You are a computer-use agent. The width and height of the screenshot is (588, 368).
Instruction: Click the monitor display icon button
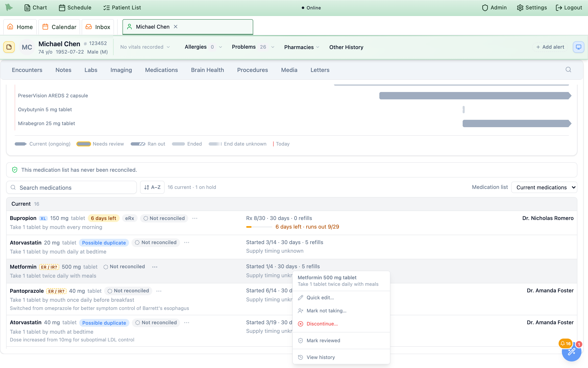click(x=579, y=47)
